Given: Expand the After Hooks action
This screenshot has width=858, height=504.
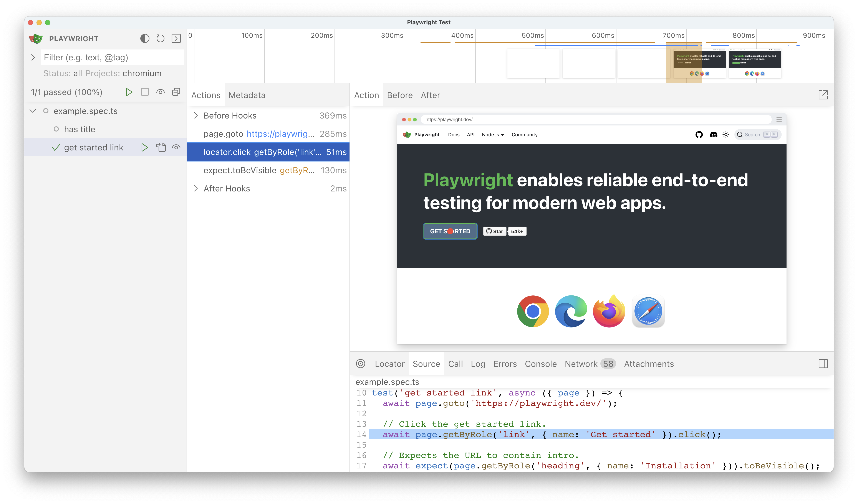Looking at the screenshot, I should coord(196,188).
